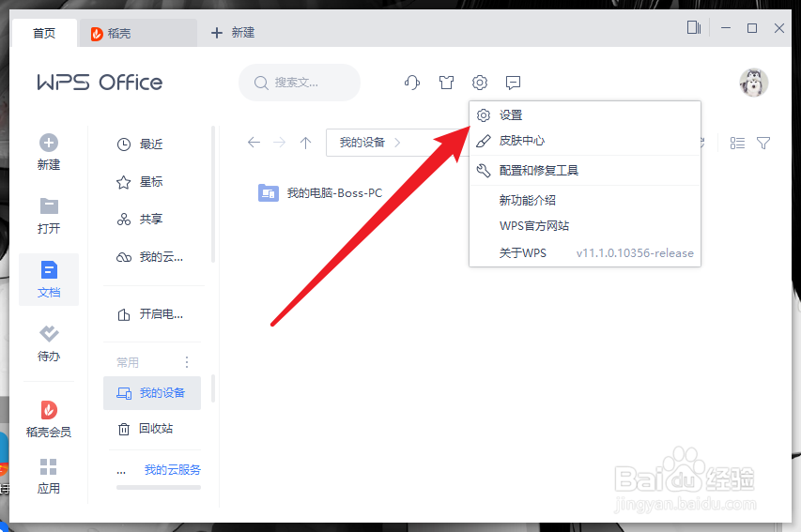Screen dimensions: 801x532
Task: Switch to the 稻壳 tab
Action: (138, 33)
